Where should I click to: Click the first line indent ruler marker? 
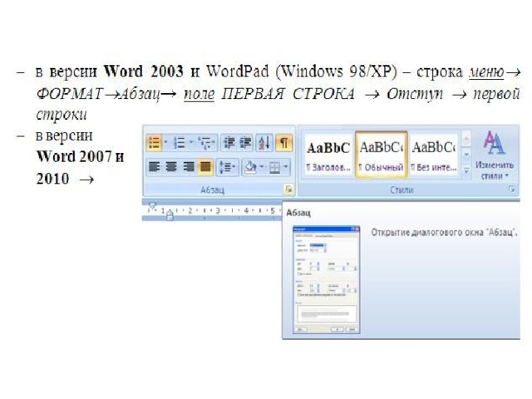(x=152, y=205)
